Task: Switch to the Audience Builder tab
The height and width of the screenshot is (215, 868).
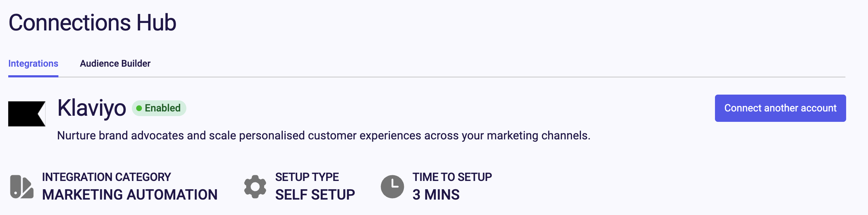Action: click(x=115, y=63)
